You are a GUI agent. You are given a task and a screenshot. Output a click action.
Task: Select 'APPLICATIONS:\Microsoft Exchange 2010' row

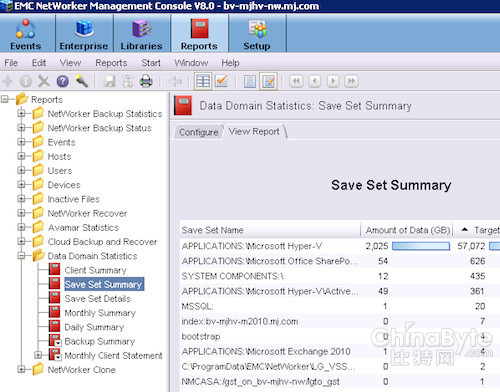tap(340, 351)
